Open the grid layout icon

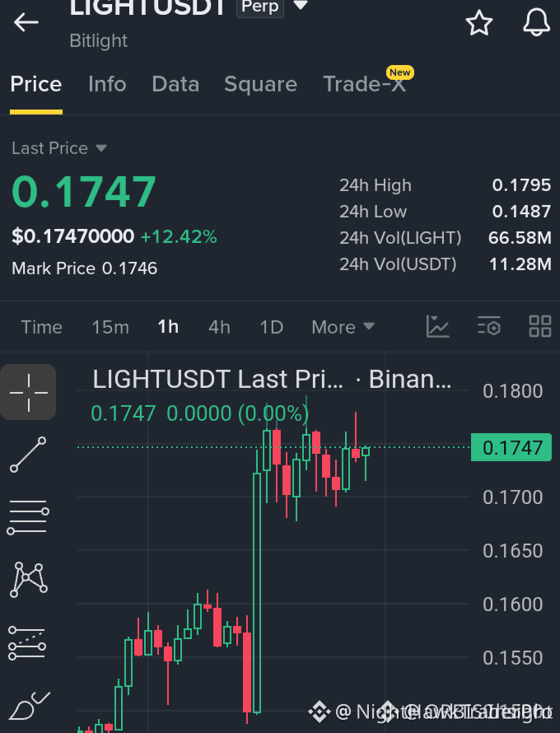click(x=540, y=326)
